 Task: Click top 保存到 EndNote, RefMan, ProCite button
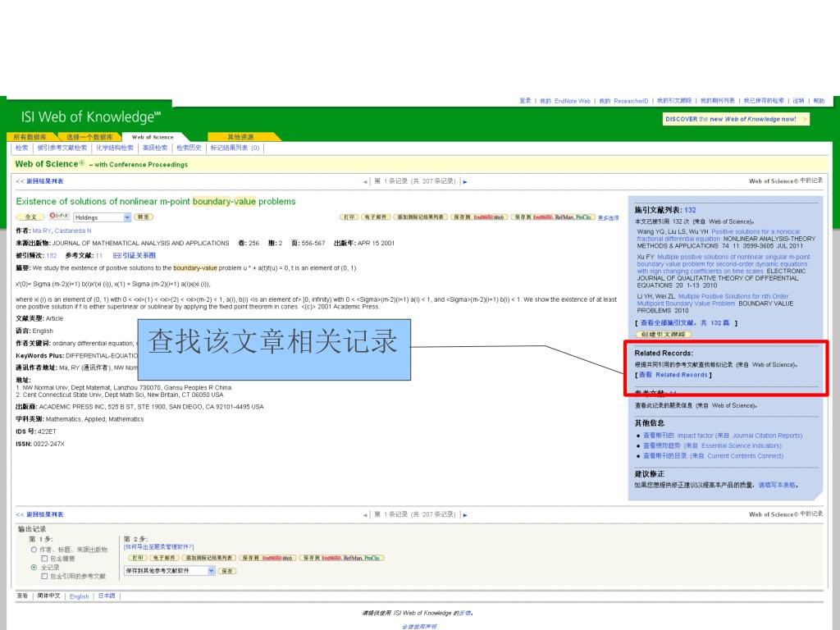pos(553,217)
